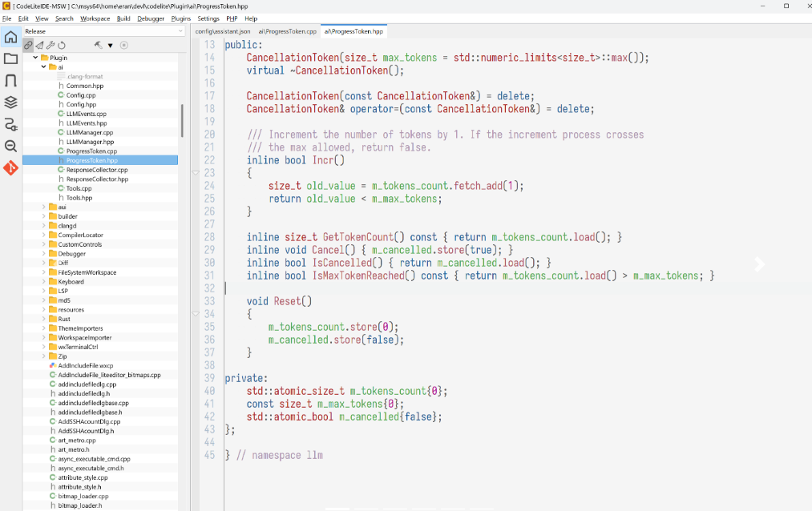The width and height of the screenshot is (812, 511).
Task: Open the folder explorer sidebar icon
Action: [10, 58]
